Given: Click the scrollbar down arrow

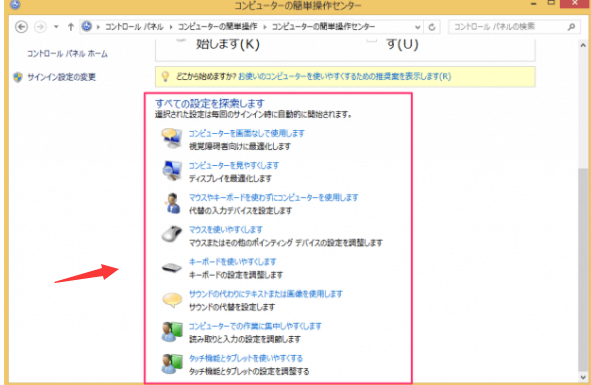Looking at the screenshot, I should tap(583, 377).
